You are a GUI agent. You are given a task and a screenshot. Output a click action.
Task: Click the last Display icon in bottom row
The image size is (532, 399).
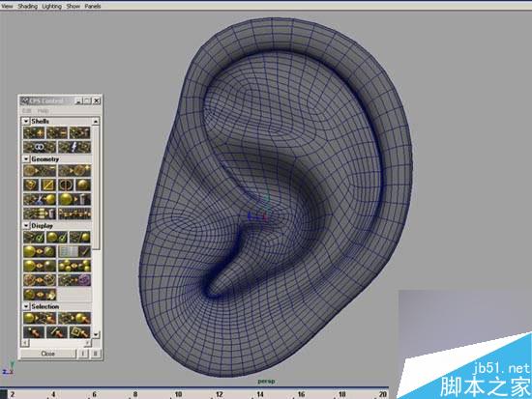40,295
